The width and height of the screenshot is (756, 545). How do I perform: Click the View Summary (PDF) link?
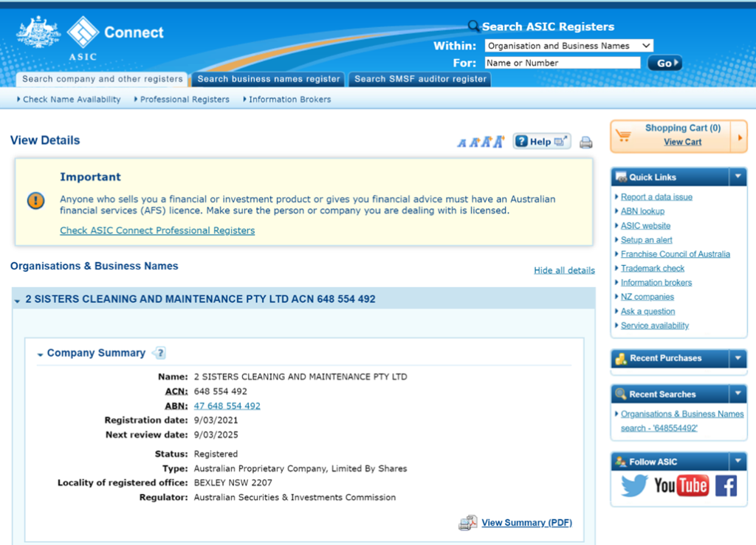coord(526,523)
